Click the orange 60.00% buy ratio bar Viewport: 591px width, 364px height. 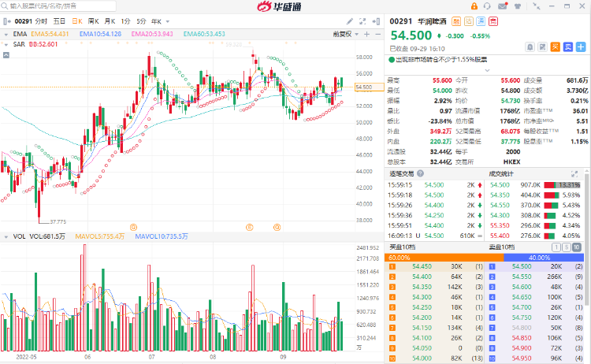point(444,258)
